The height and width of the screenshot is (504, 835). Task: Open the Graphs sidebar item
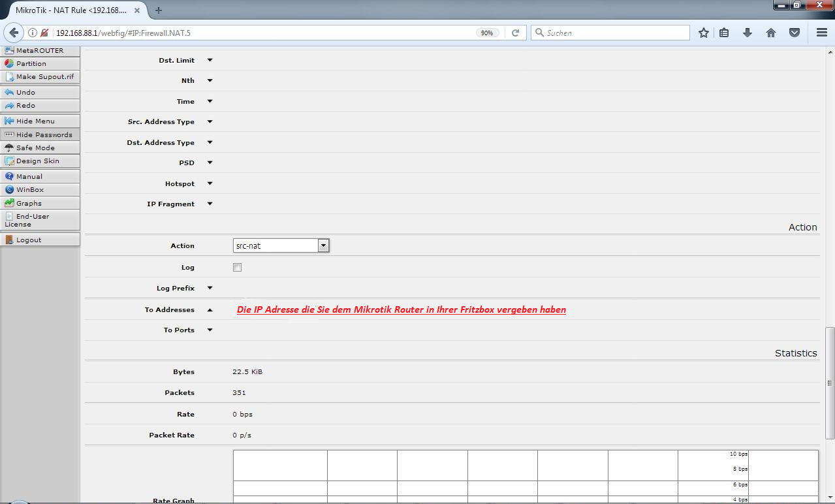tap(40, 203)
